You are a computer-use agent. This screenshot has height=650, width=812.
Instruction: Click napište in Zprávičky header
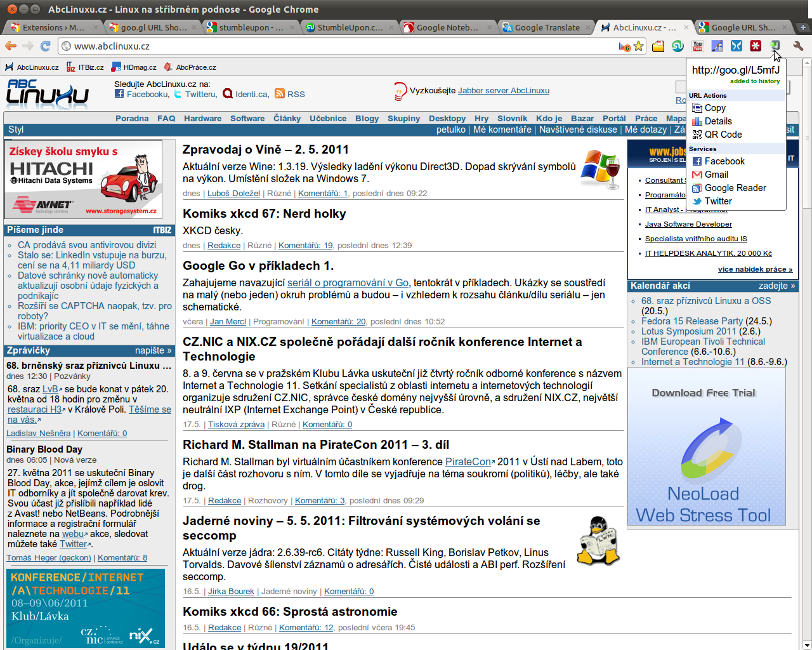pos(154,350)
